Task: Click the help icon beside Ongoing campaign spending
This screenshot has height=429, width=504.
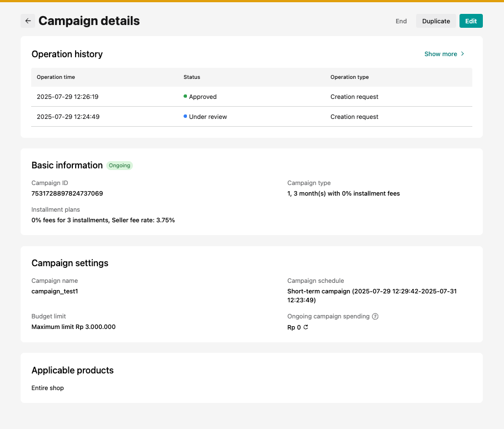Action: coord(375,317)
